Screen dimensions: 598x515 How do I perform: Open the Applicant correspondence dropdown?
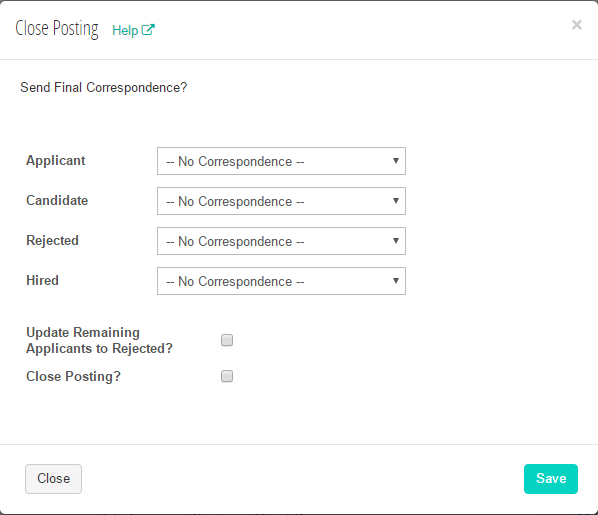281,161
